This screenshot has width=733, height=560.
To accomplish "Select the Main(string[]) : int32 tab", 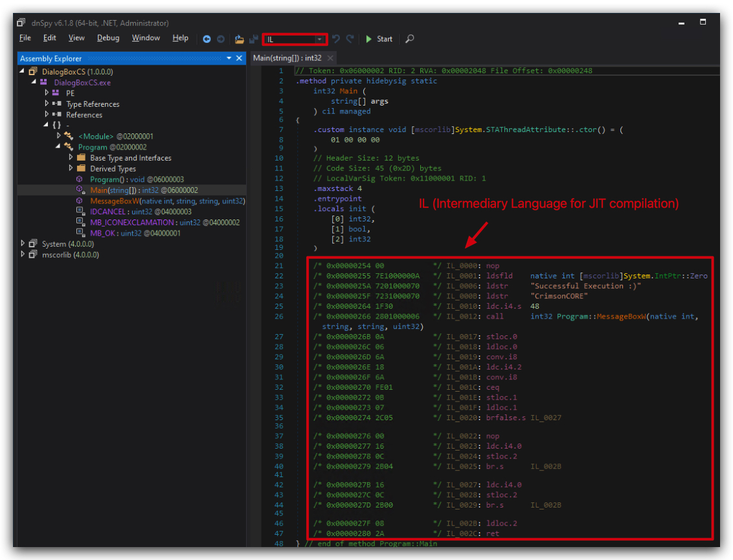I will [287, 58].
